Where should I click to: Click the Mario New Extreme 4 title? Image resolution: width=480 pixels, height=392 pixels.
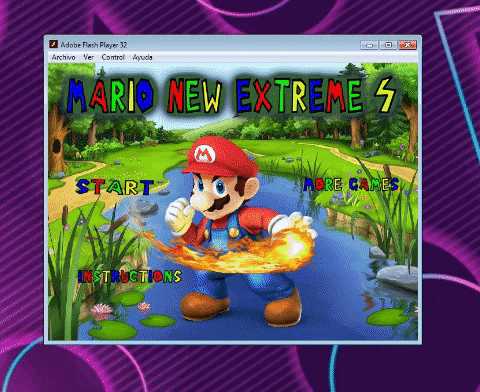(232, 96)
